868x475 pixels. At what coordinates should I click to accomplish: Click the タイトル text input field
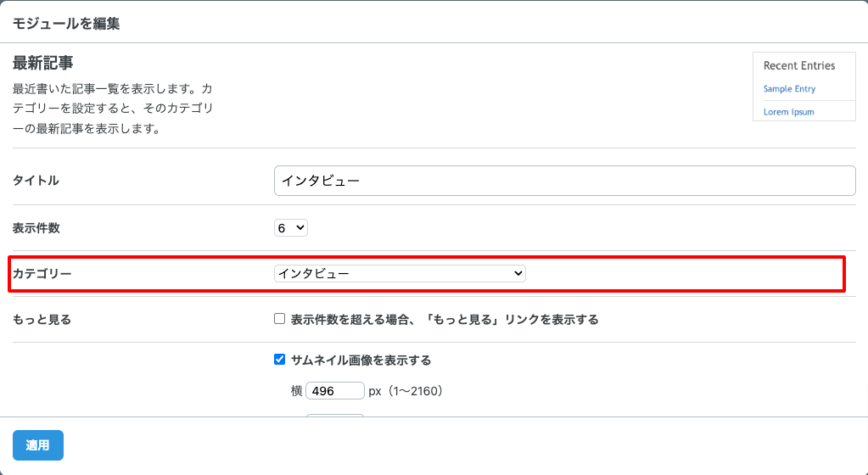pos(564,181)
